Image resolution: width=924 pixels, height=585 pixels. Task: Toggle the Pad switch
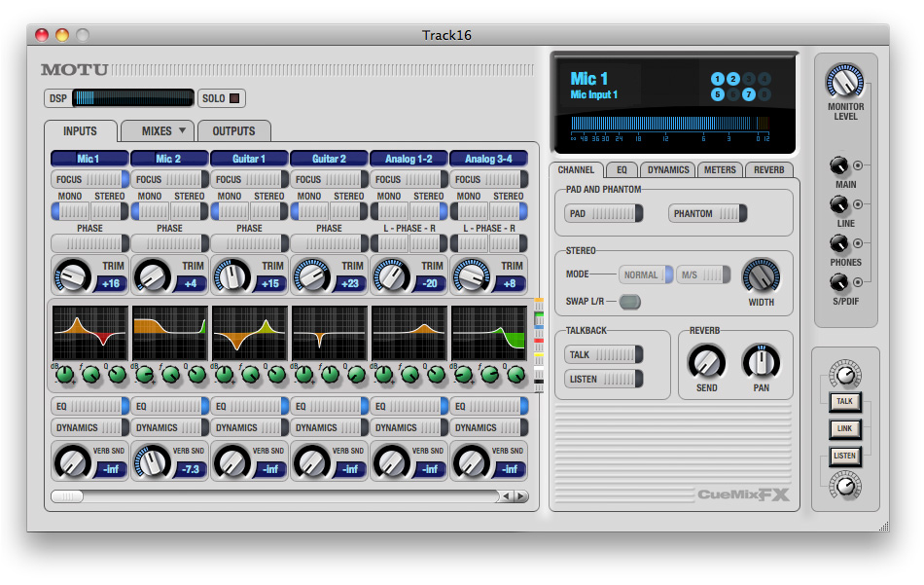[x=604, y=214]
